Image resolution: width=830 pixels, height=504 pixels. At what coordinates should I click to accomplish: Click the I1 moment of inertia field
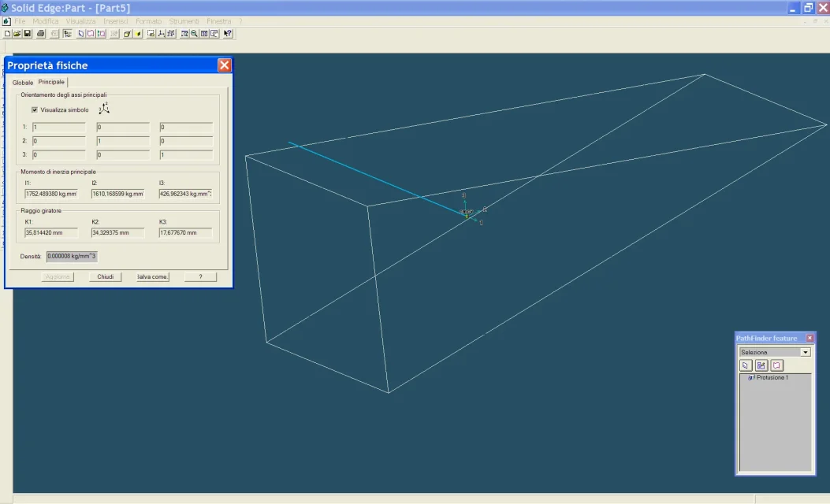(51, 194)
